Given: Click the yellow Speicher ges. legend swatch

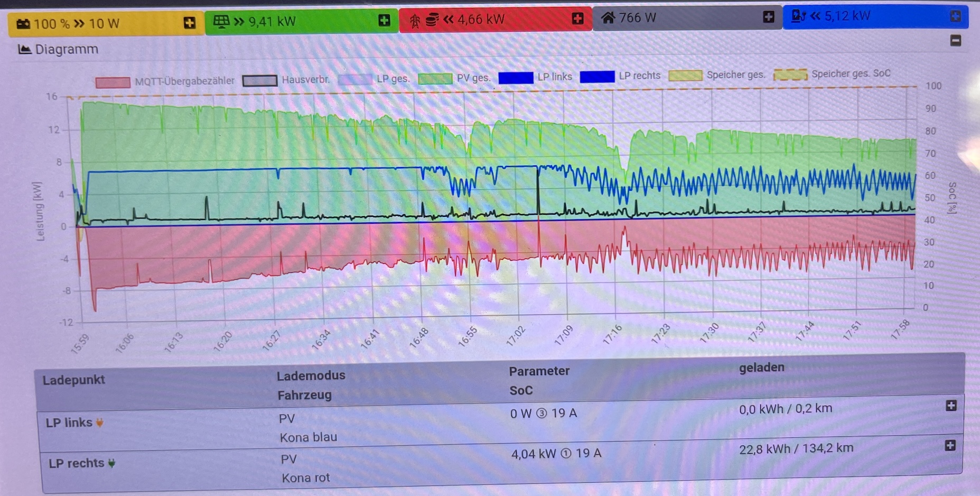Looking at the screenshot, I should pos(685,76).
